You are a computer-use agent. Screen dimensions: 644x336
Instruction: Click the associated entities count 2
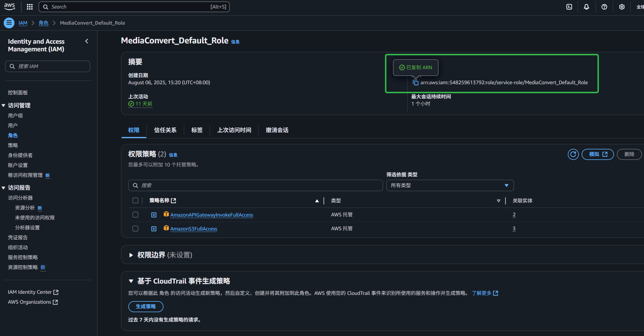(514, 215)
